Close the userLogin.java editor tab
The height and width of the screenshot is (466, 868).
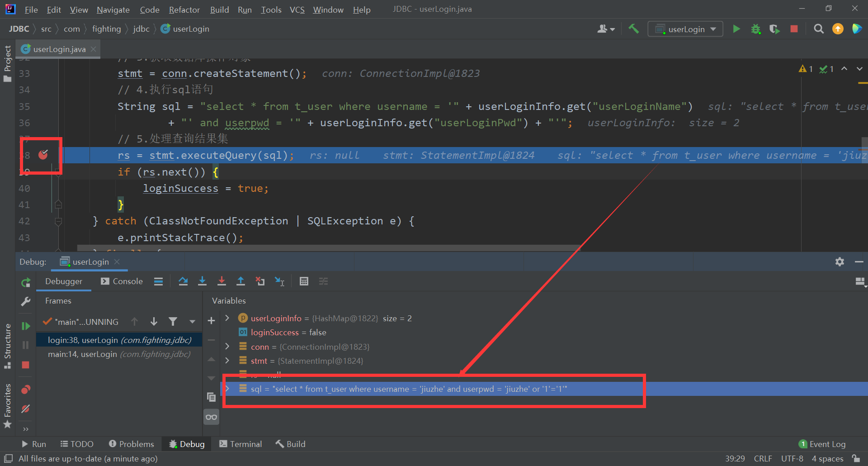(93, 49)
